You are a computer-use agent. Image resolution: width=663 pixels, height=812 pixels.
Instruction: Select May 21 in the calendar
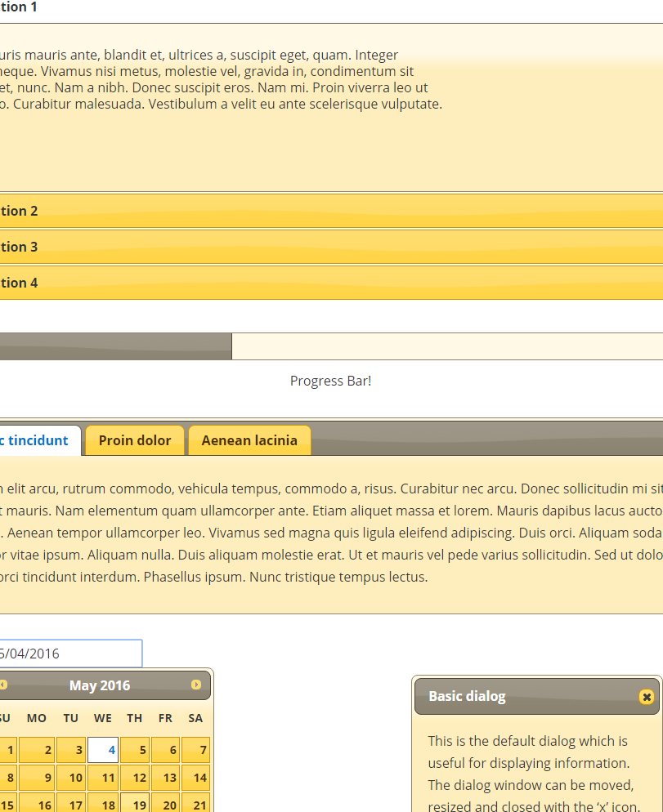pyautogui.click(x=195, y=803)
